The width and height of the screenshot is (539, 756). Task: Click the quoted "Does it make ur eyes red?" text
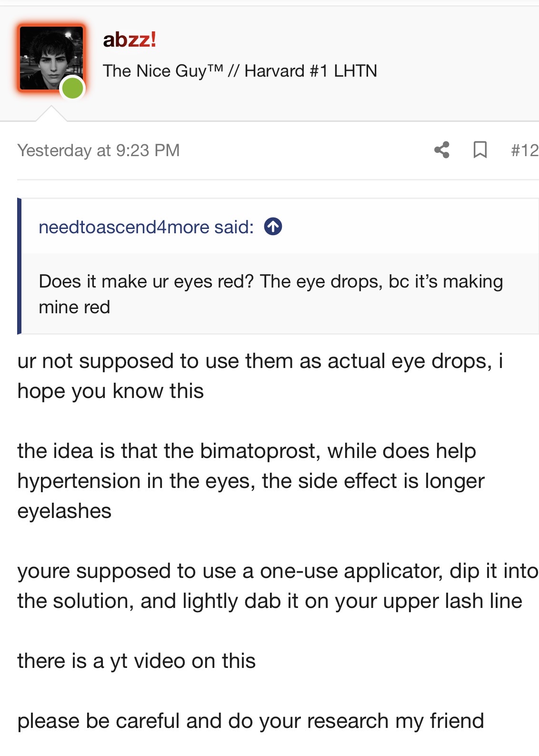[x=270, y=294]
